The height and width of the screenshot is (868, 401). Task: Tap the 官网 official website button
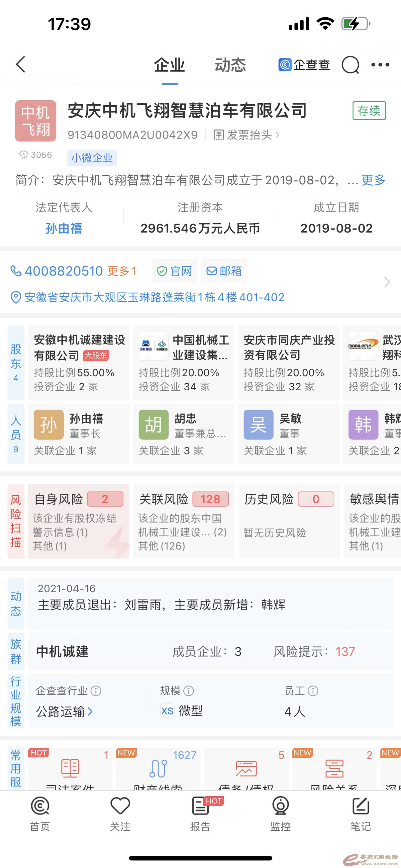point(174,271)
